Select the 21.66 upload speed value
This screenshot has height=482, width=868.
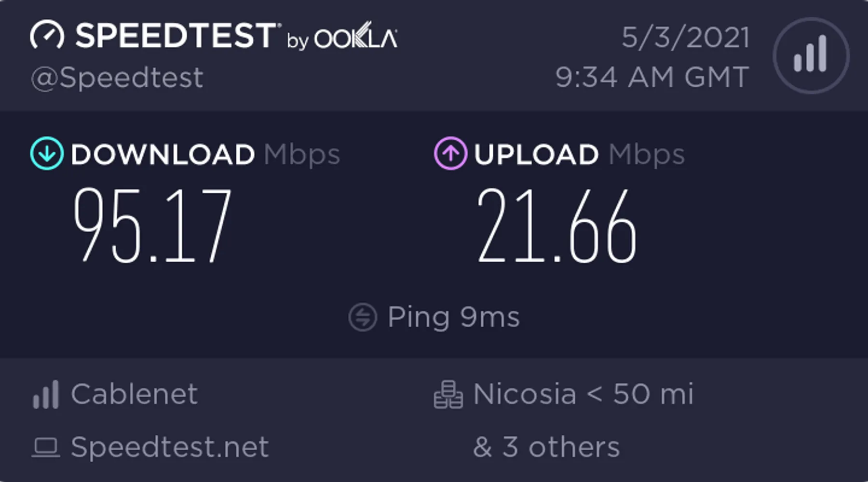click(x=557, y=225)
